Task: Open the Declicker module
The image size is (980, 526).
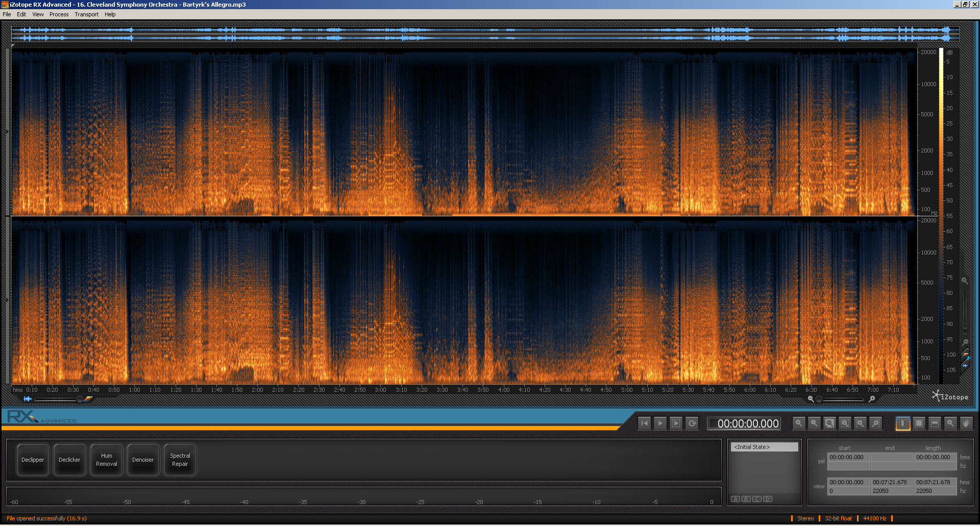Action: [x=69, y=460]
